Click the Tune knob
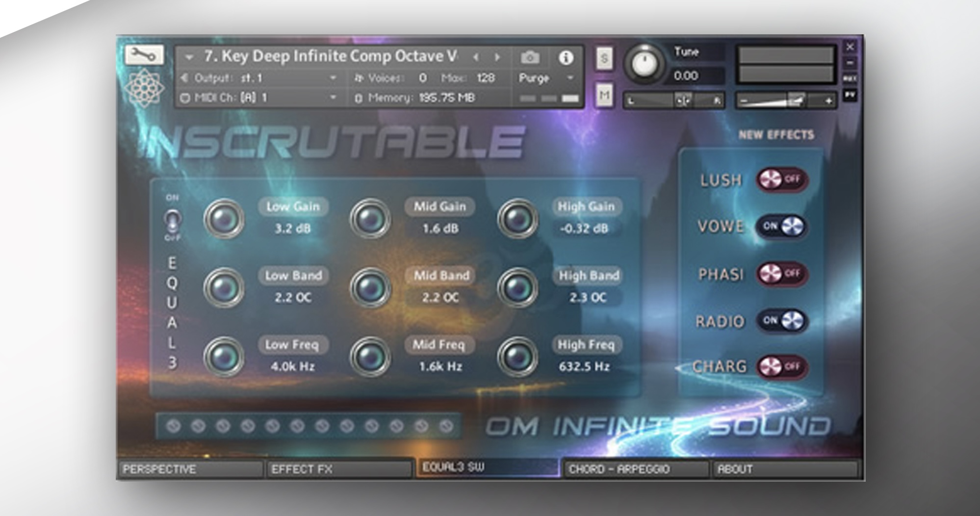 coord(645,64)
